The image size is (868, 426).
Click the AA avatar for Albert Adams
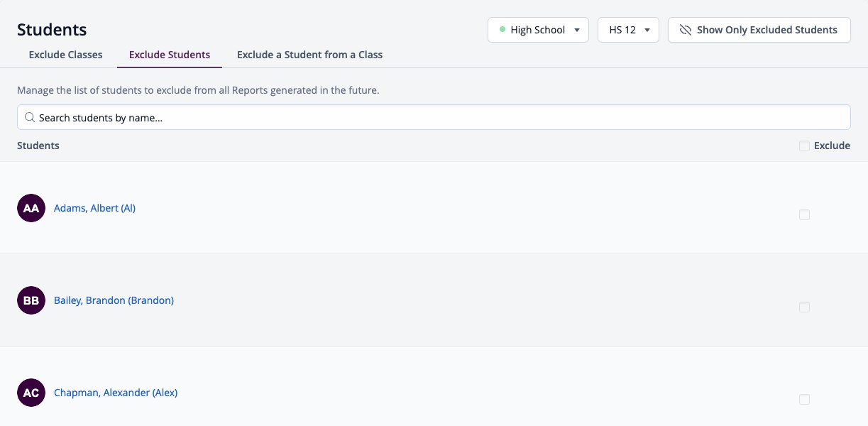coord(31,208)
